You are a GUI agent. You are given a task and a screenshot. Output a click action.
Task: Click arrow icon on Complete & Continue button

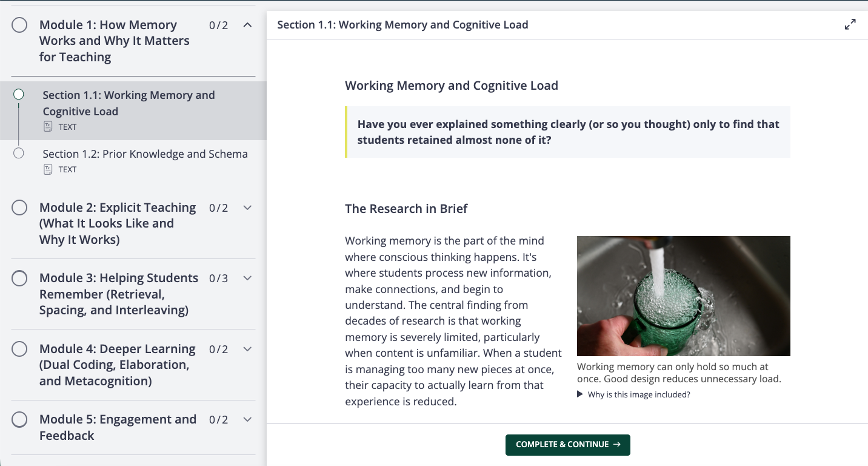tap(617, 444)
